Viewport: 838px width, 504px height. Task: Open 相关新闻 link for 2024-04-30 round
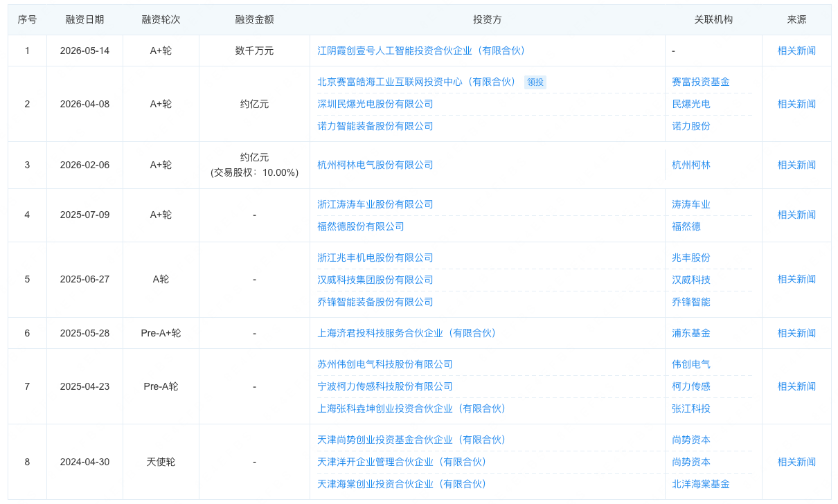point(796,462)
